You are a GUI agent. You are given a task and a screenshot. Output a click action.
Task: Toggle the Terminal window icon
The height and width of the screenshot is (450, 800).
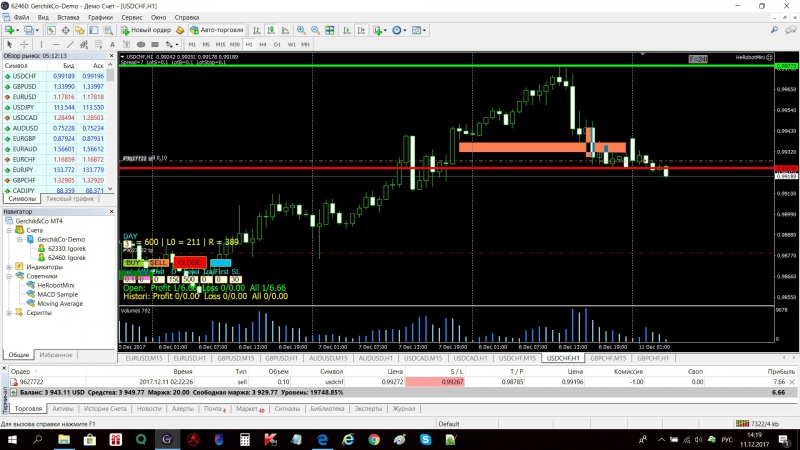(x=94, y=30)
